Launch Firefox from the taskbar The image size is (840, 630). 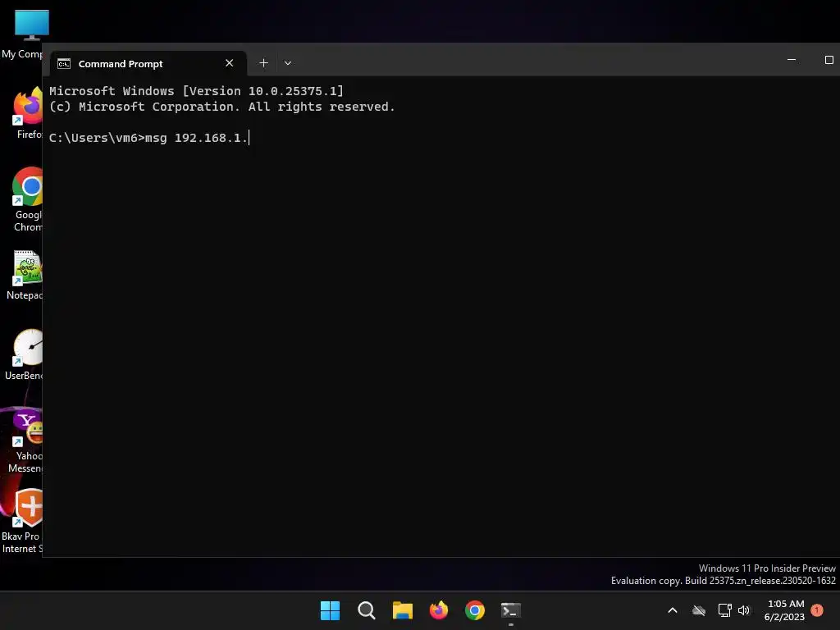click(439, 610)
